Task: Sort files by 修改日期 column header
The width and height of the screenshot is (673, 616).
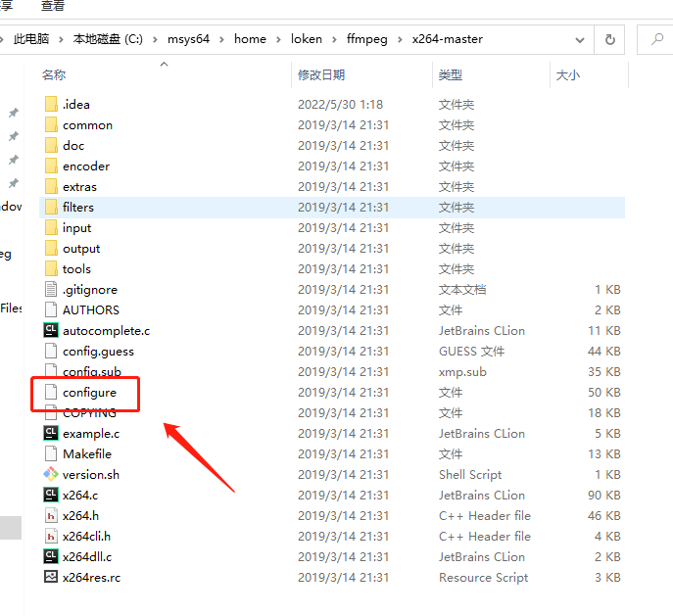Action: [x=321, y=75]
